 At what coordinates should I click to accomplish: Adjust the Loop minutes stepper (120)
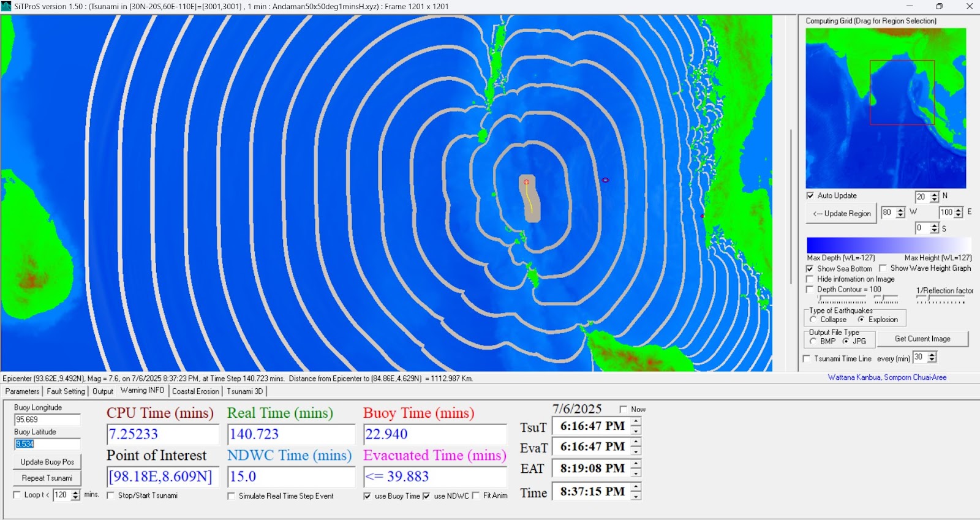(75, 495)
